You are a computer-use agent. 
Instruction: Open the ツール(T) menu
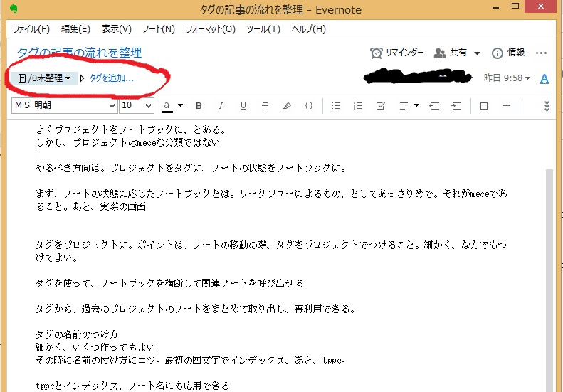263,28
